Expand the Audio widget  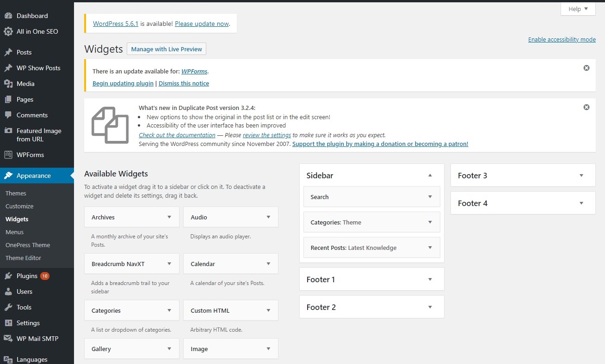point(268,217)
